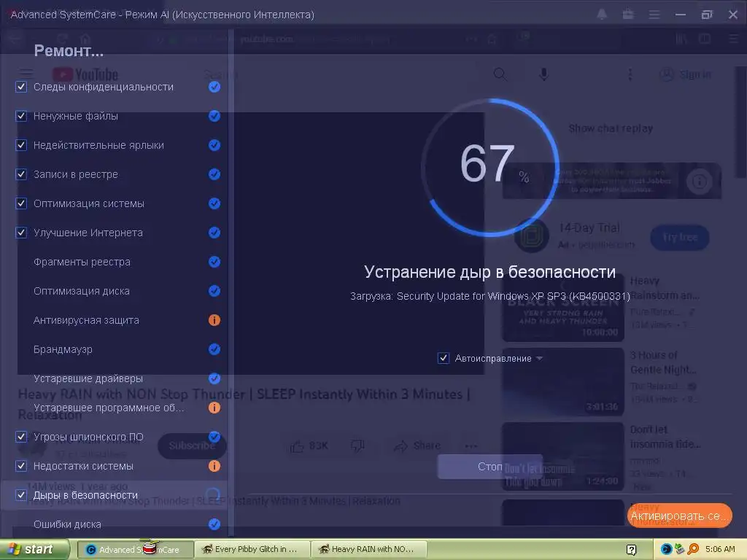747x560 pixels.
Task: Expand the Автоисправление dropdown arrow
Action: [x=539, y=359]
